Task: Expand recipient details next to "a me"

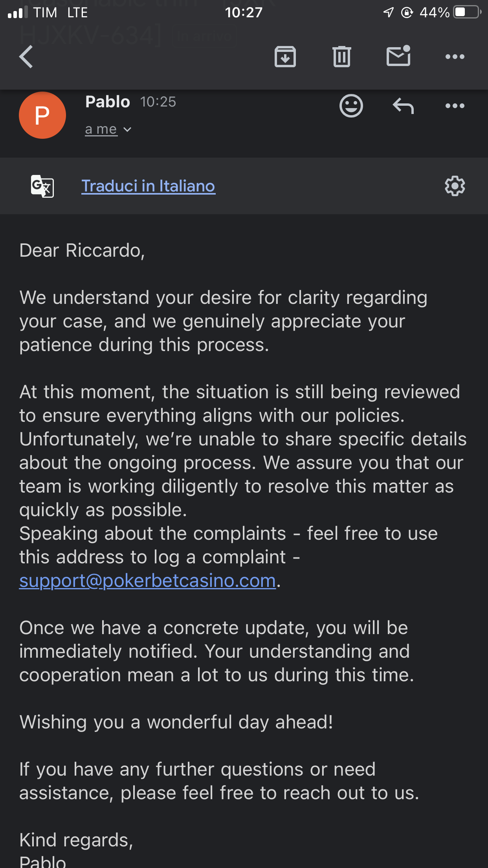Action: pyautogui.click(x=127, y=129)
